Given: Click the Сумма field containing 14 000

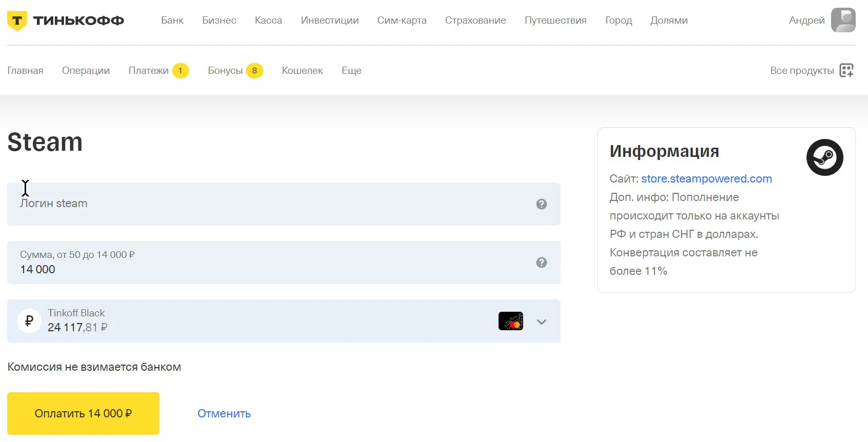Looking at the screenshot, I should click(x=284, y=263).
